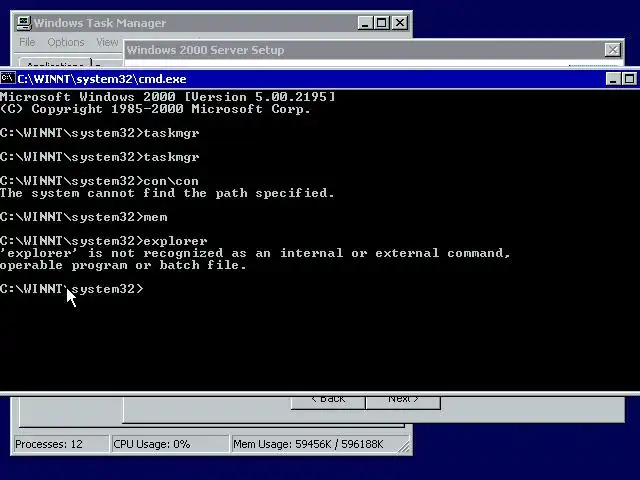Image resolution: width=640 pixels, height=480 pixels.
Task: Click the con\con command line
Action: click(99, 181)
